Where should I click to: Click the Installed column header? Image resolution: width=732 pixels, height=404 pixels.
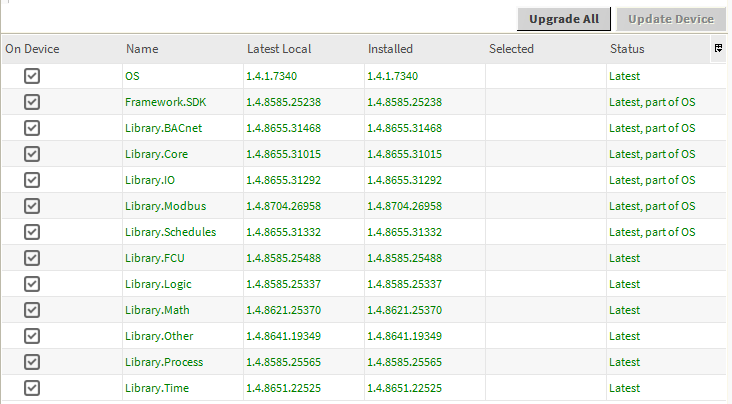coord(390,49)
